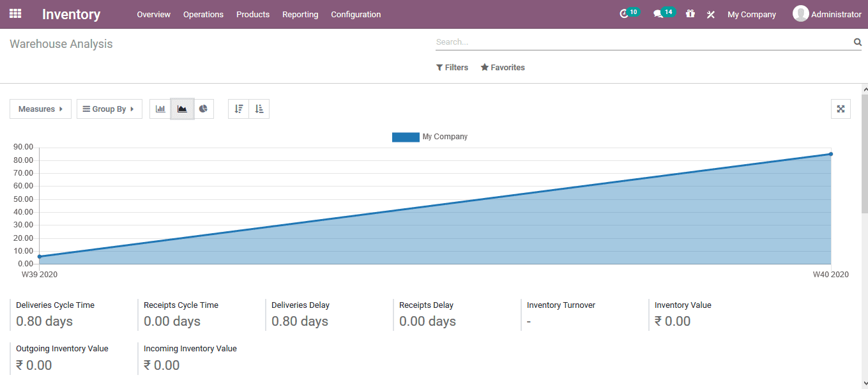868x389 pixels.
Task: Sort measures in descending order
Action: [x=238, y=109]
